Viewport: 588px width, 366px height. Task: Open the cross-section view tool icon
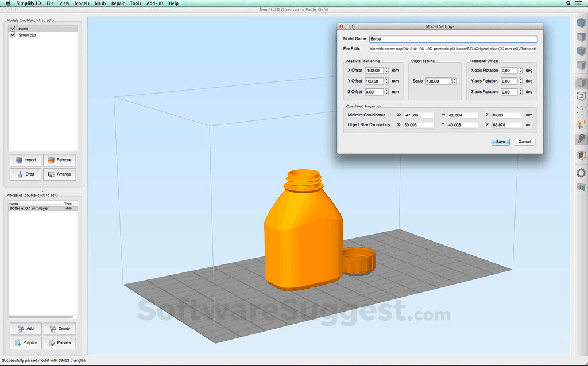click(x=581, y=154)
